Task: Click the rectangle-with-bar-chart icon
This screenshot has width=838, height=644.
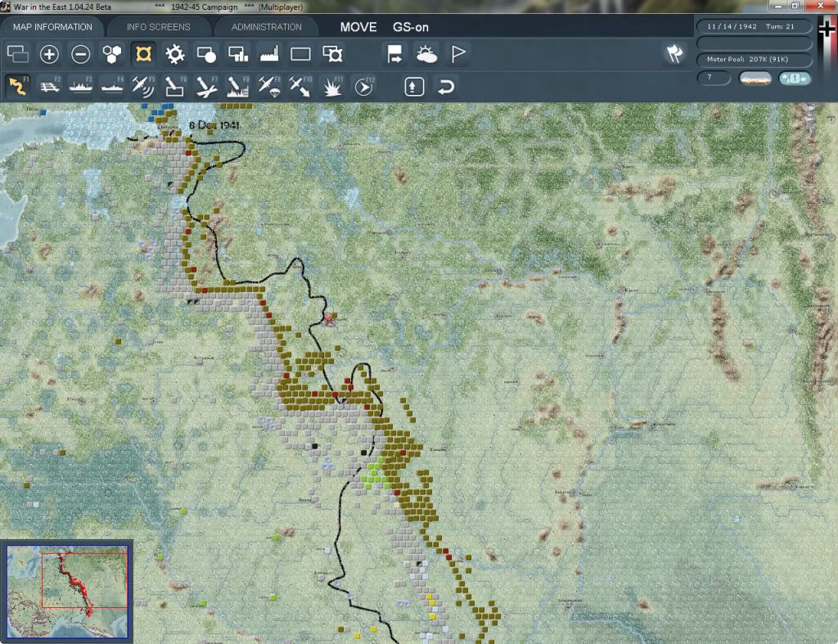Action: click(x=238, y=54)
